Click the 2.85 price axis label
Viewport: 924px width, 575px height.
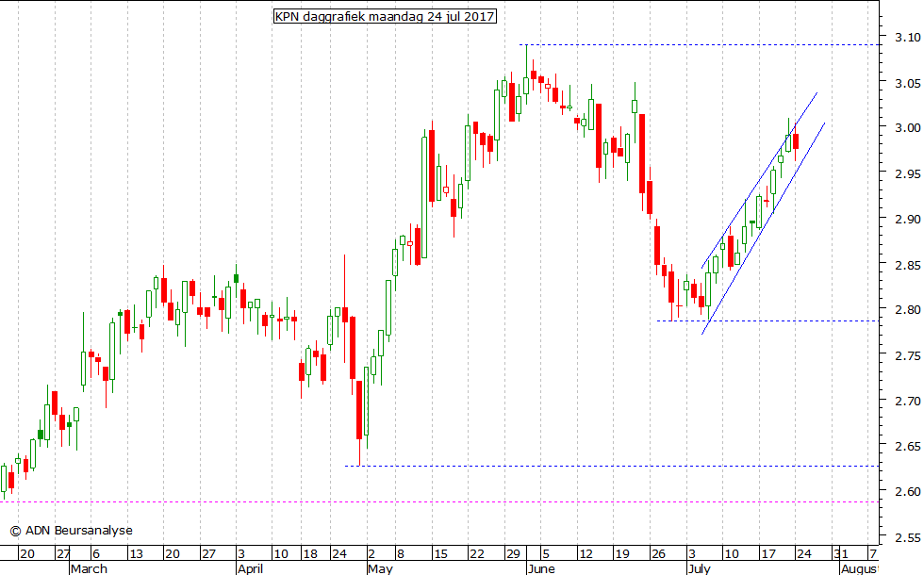click(907, 265)
